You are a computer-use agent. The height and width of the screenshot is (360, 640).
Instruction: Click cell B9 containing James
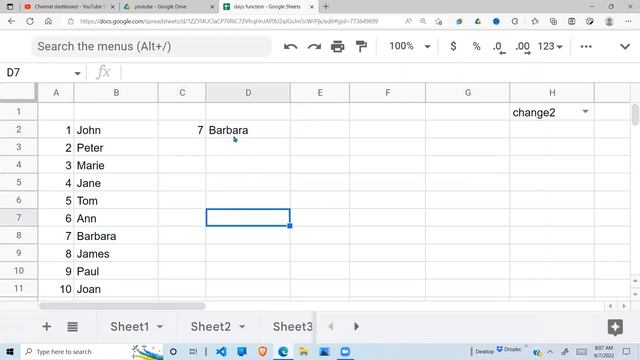(116, 253)
